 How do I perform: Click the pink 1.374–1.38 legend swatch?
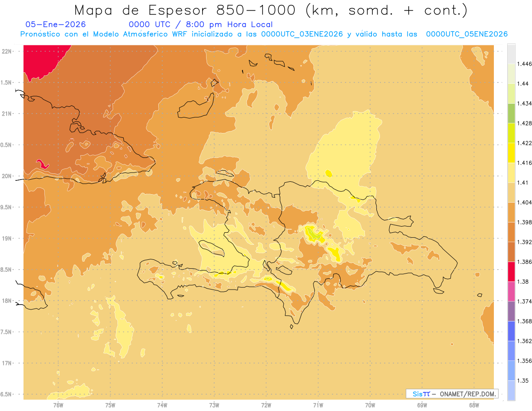(x=511, y=291)
